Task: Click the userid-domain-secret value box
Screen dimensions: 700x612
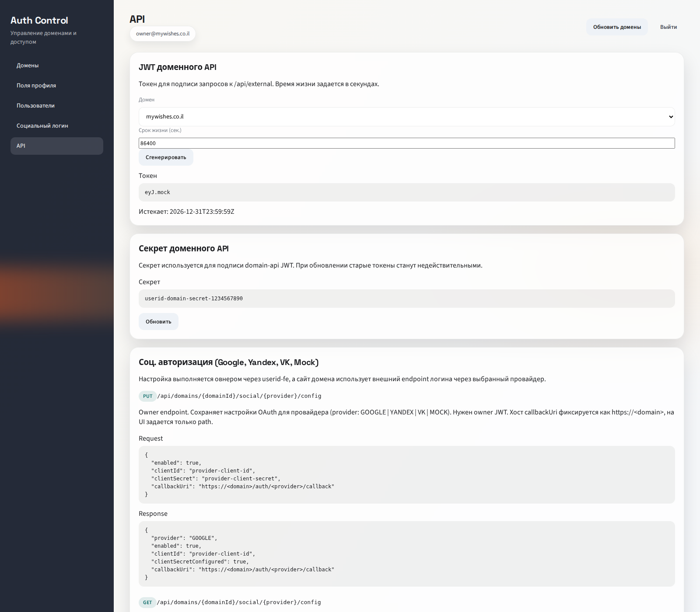Action: click(406, 299)
